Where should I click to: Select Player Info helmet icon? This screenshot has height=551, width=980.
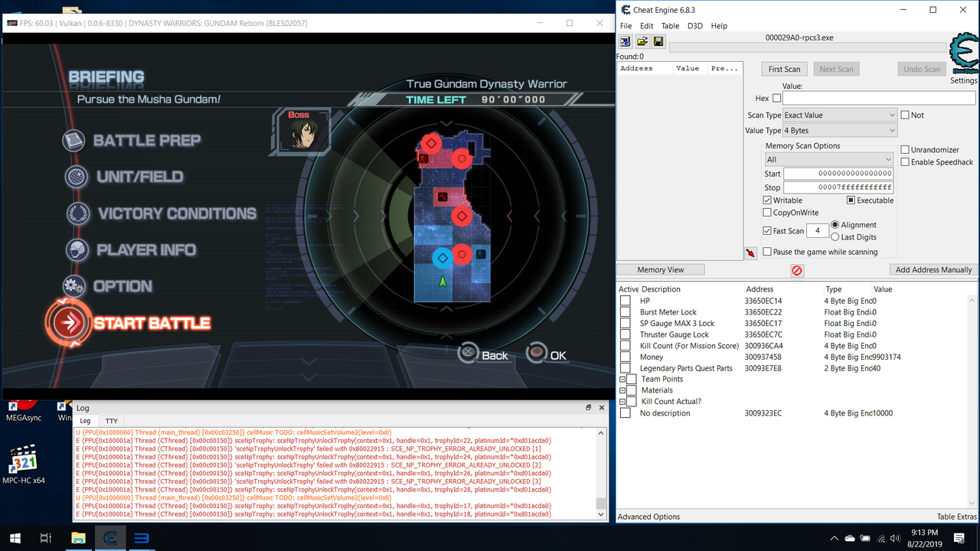(77, 250)
